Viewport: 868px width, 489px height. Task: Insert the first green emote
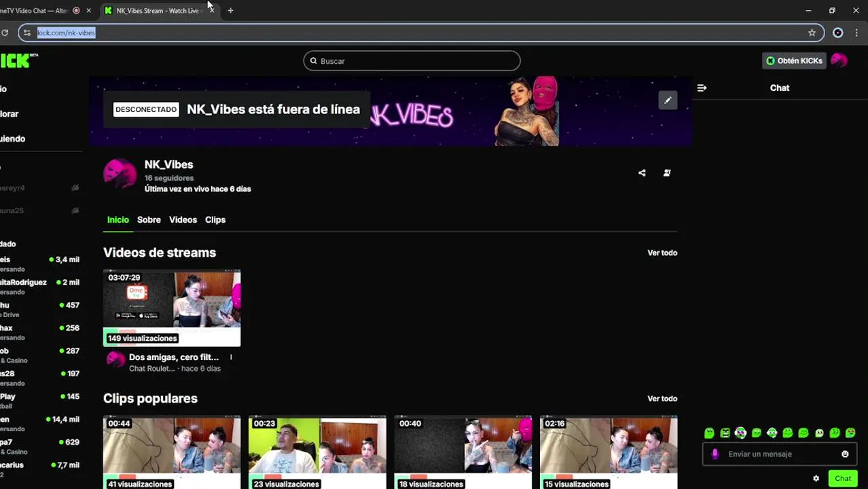point(709,433)
